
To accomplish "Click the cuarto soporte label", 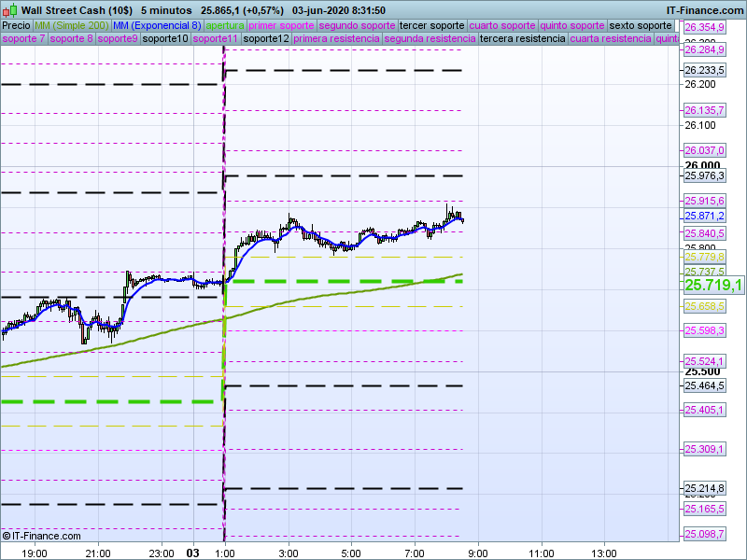I will pyautogui.click(x=503, y=25).
